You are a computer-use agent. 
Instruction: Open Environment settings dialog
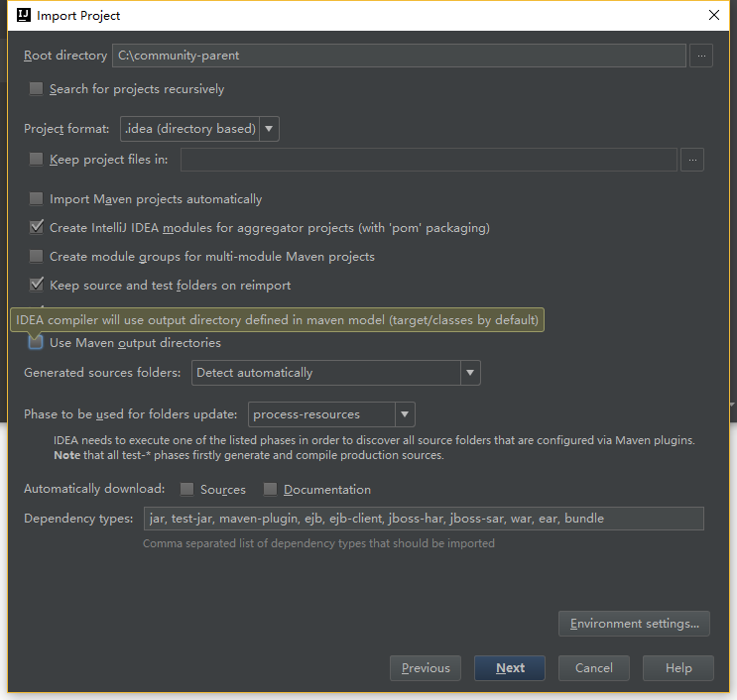pos(634,624)
